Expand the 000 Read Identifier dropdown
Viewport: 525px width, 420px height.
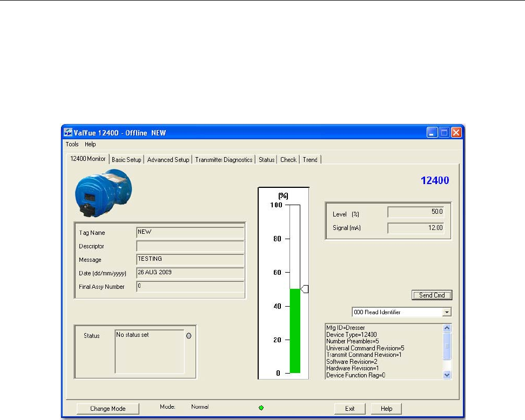[x=447, y=312]
